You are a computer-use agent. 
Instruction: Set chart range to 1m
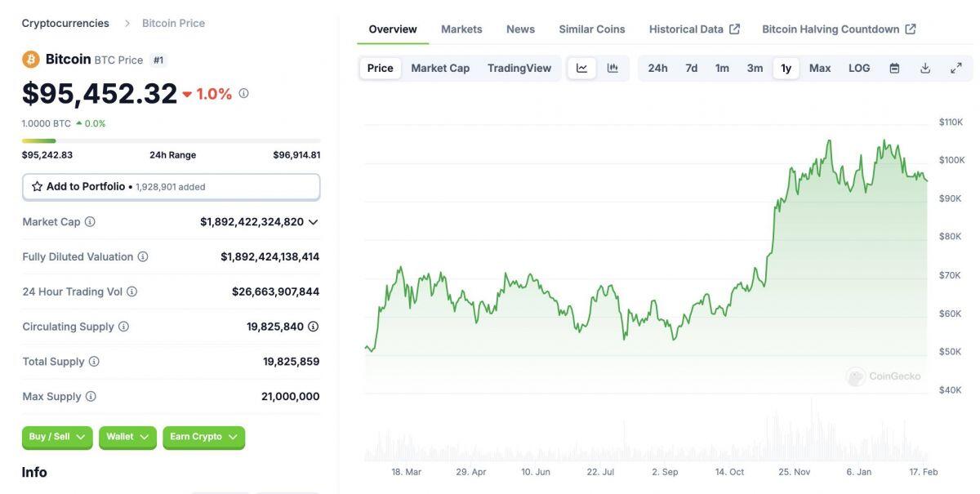(x=722, y=68)
